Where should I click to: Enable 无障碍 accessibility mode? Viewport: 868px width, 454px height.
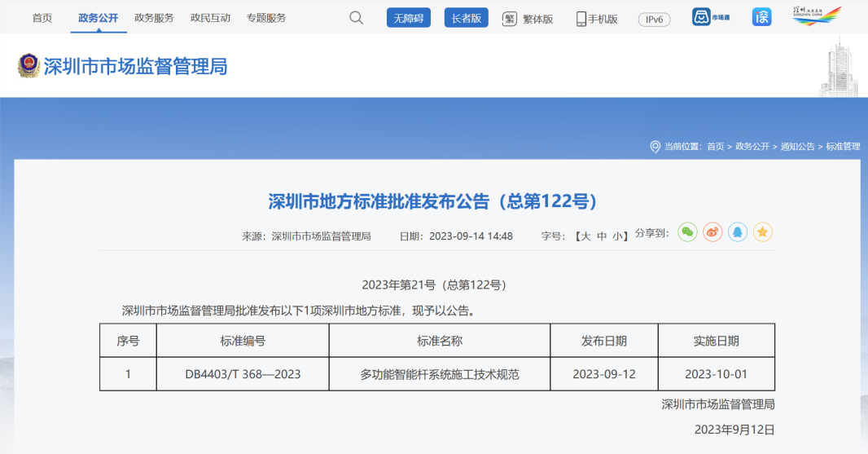click(408, 18)
